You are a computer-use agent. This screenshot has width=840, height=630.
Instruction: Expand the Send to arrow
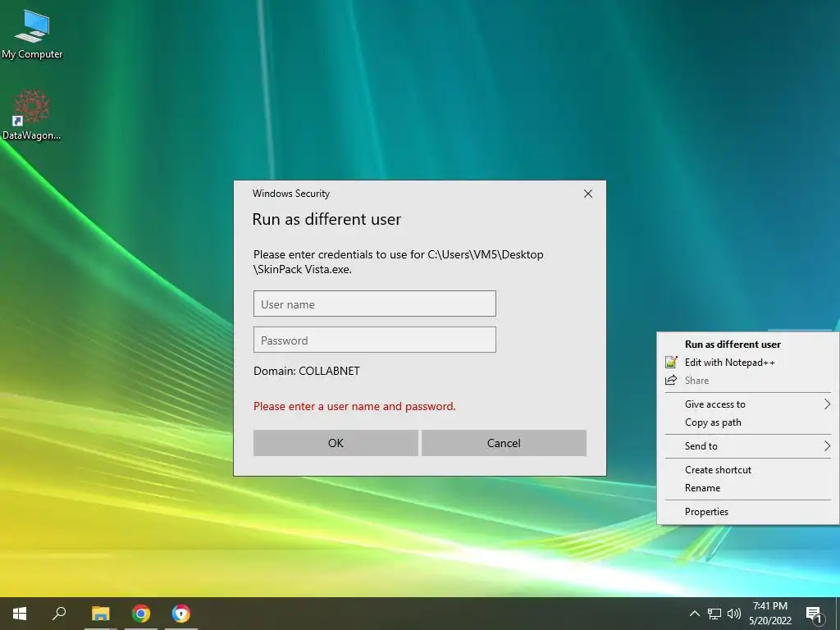(827, 446)
